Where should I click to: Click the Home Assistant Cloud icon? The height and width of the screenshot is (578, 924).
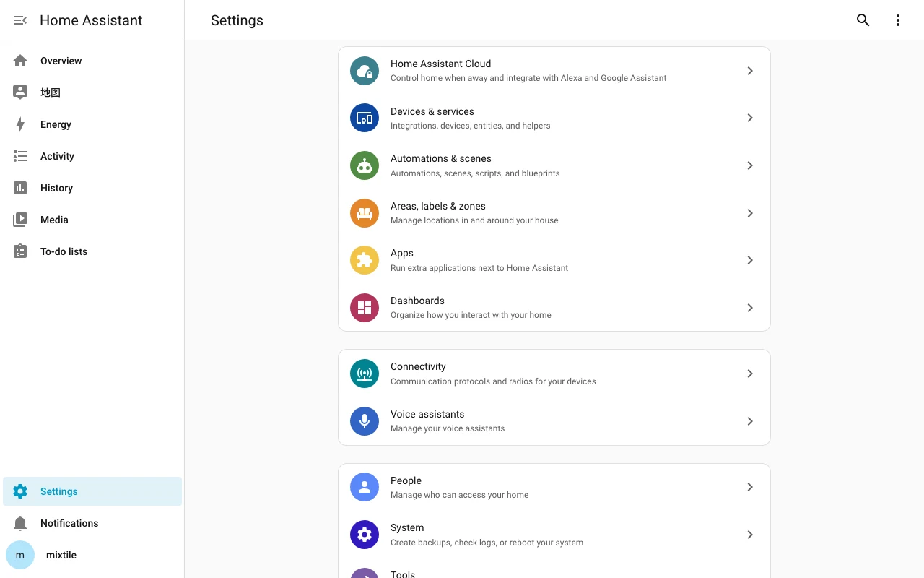pos(365,71)
